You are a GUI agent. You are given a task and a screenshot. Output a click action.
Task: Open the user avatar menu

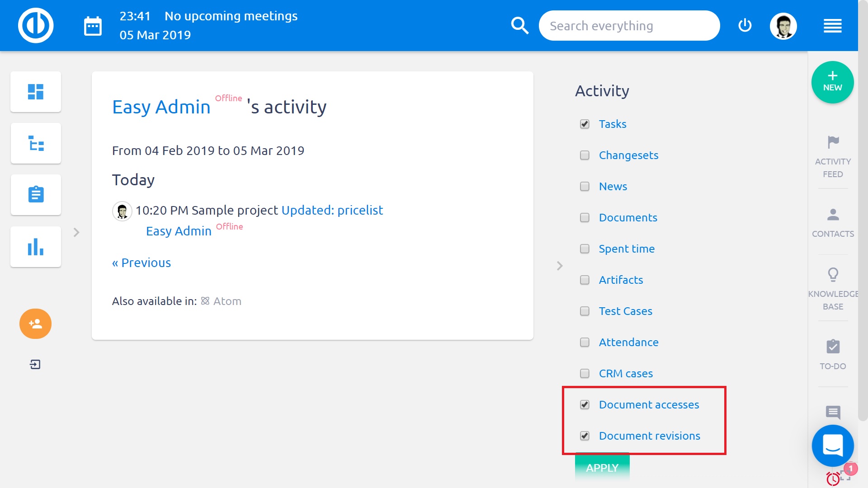pyautogui.click(x=783, y=26)
